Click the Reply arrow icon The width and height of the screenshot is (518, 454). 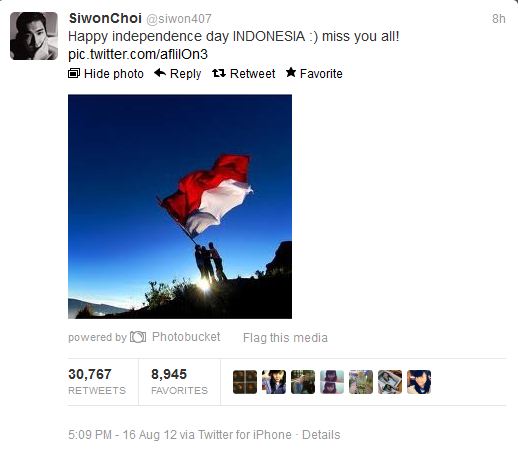click(160, 73)
